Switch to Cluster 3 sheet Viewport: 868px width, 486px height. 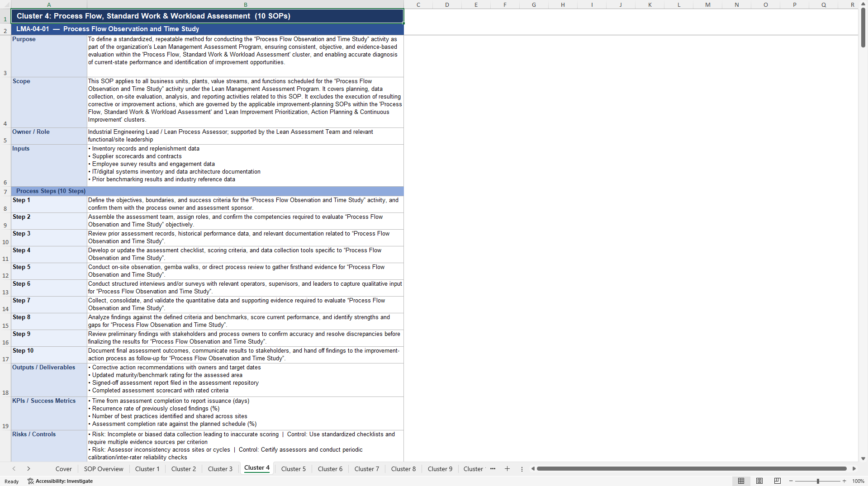220,469
